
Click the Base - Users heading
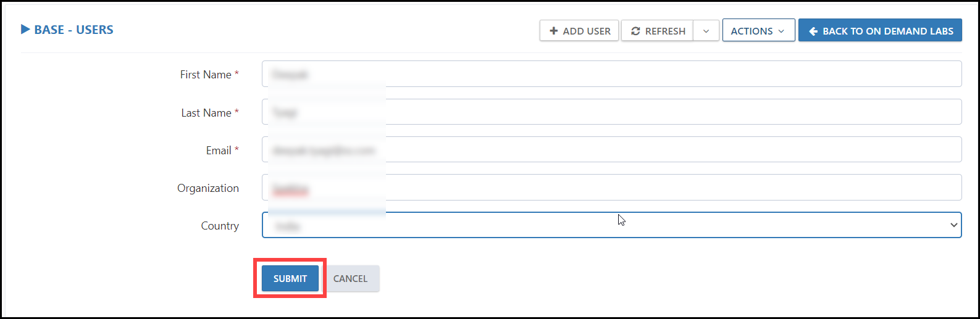[73, 30]
